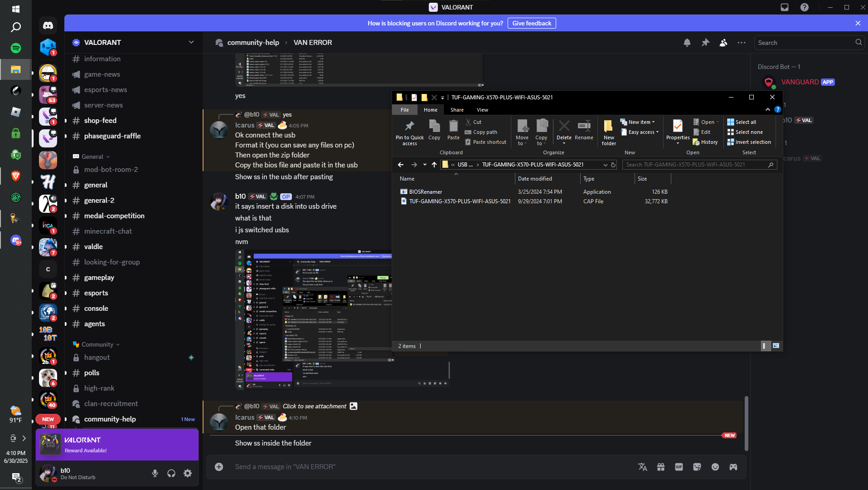This screenshot has width=868, height=490.
Task: Open the emoji picker
Action: point(715,467)
